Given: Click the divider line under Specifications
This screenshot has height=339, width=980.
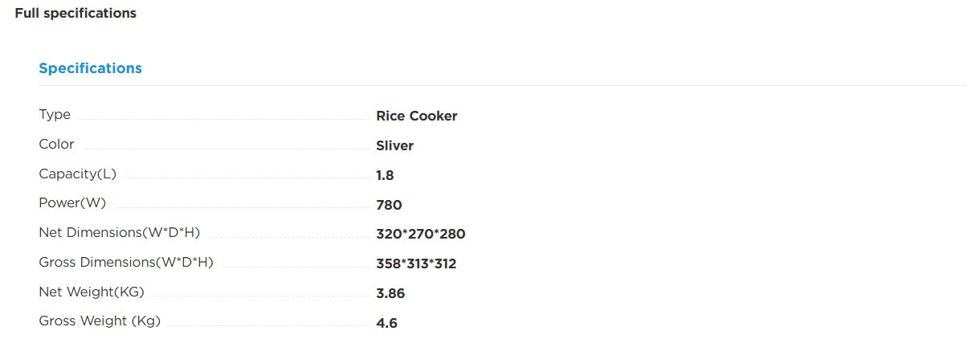Looking at the screenshot, I should (502, 85).
